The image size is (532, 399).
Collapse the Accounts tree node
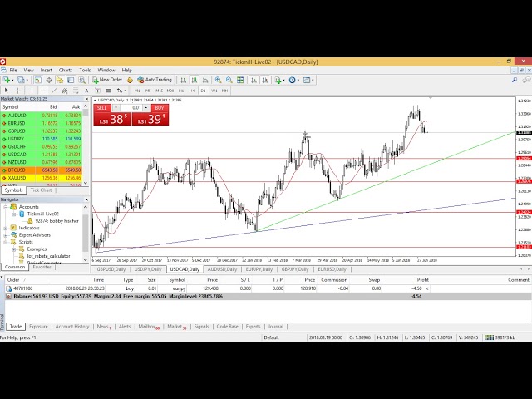[x=5, y=207]
